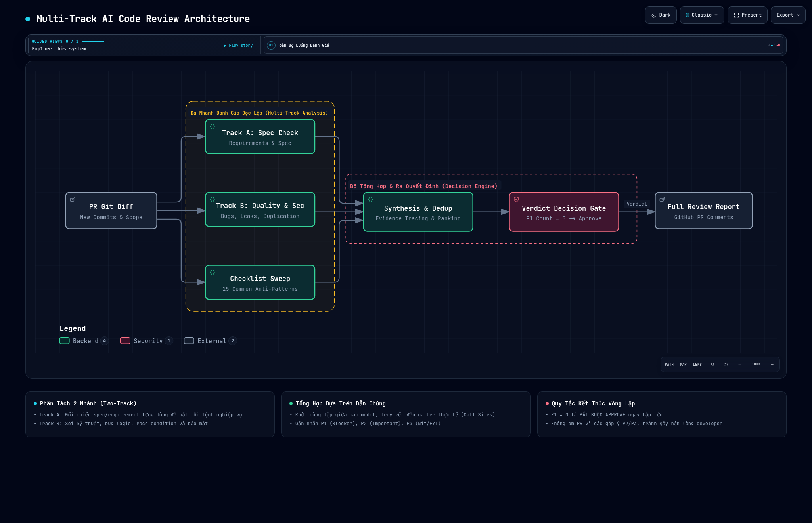Toggle the Dark theme button
The width and height of the screenshot is (812, 523).
pyautogui.click(x=661, y=15)
